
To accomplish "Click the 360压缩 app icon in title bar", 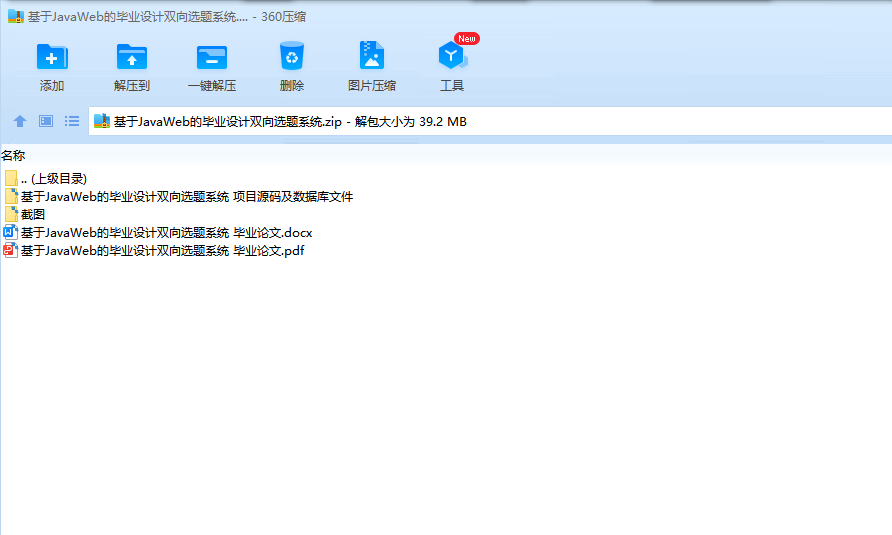I will point(16,17).
